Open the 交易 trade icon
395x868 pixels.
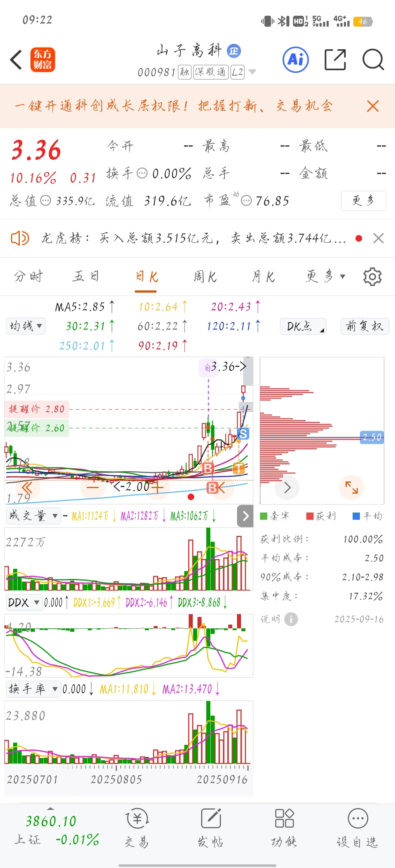(137, 827)
